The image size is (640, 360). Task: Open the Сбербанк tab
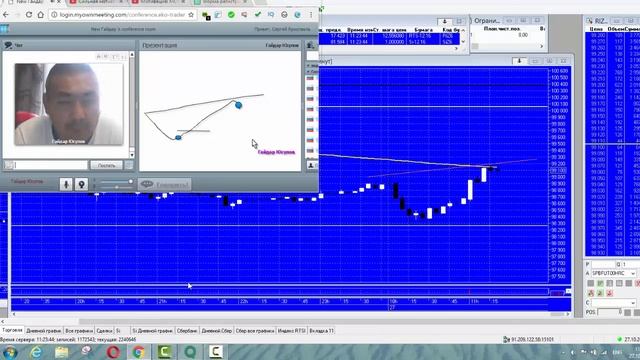tap(187, 331)
